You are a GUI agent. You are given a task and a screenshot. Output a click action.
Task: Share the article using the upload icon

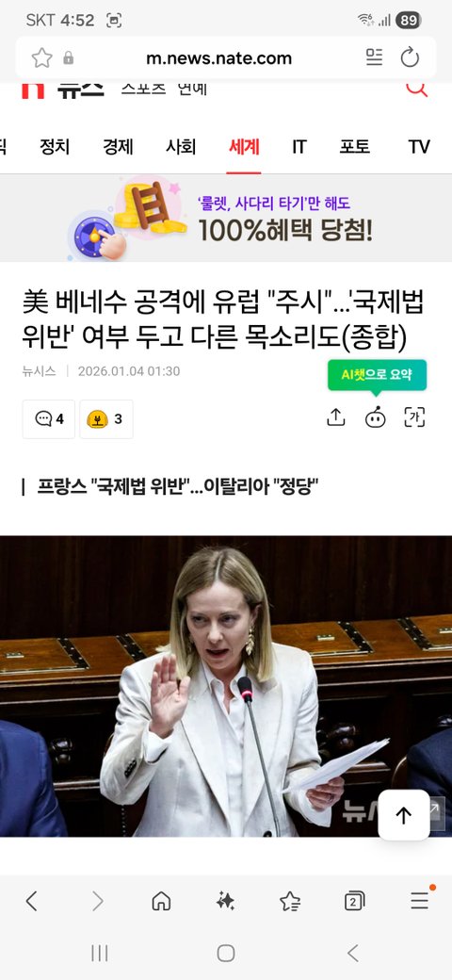pos(336,416)
